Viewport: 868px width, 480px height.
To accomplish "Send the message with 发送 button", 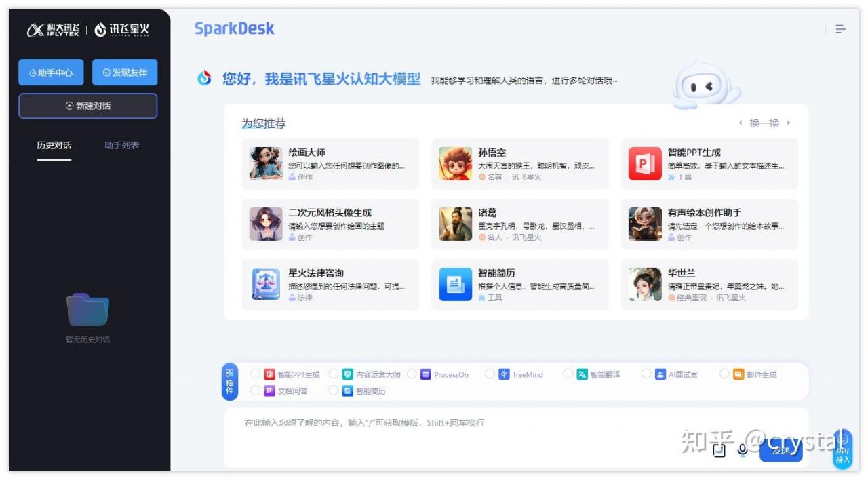I will [781, 450].
